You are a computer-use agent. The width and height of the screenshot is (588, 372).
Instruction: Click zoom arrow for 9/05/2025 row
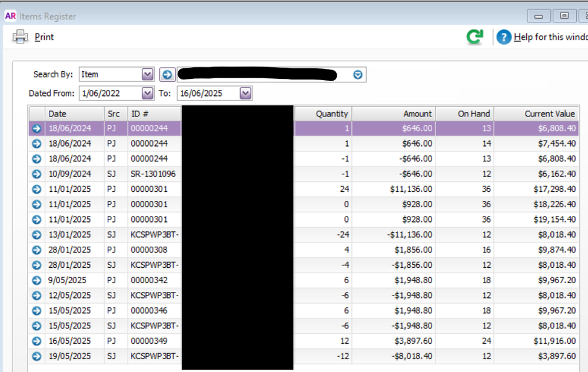(x=36, y=281)
